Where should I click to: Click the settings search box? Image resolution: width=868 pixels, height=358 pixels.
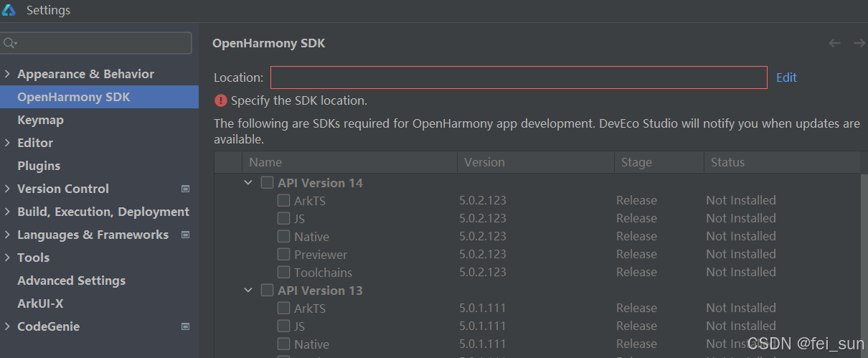[96, 43]
